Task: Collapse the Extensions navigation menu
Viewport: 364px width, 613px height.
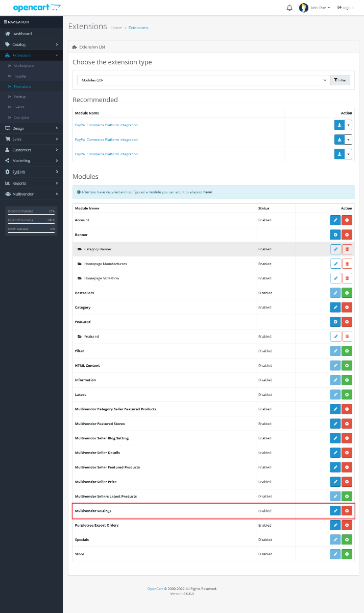Action: (x=31, y=55)
